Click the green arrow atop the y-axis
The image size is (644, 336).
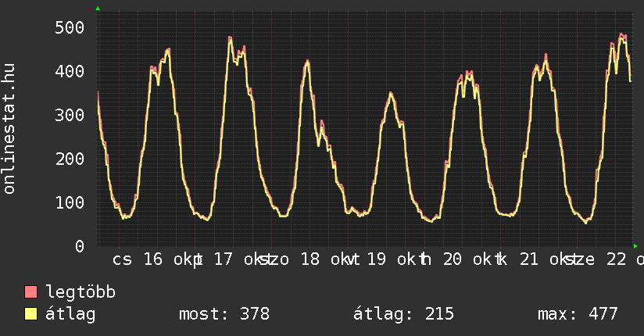point(98,9)
